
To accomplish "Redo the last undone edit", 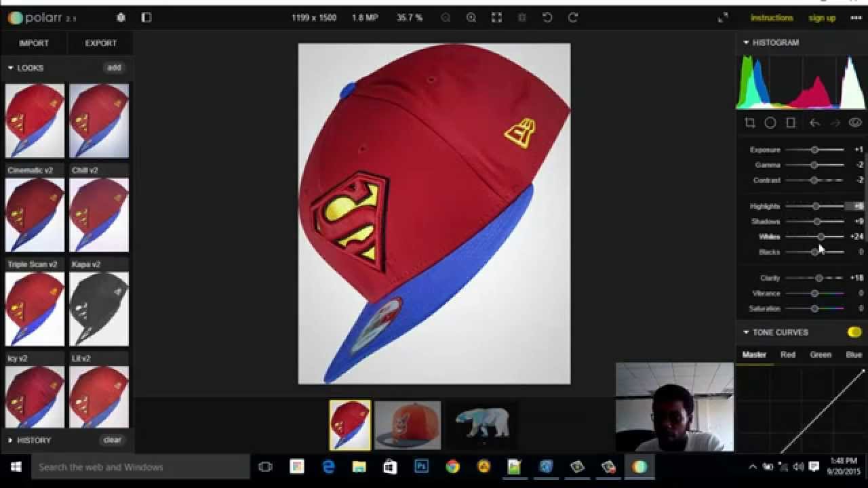I will (573, 18).
